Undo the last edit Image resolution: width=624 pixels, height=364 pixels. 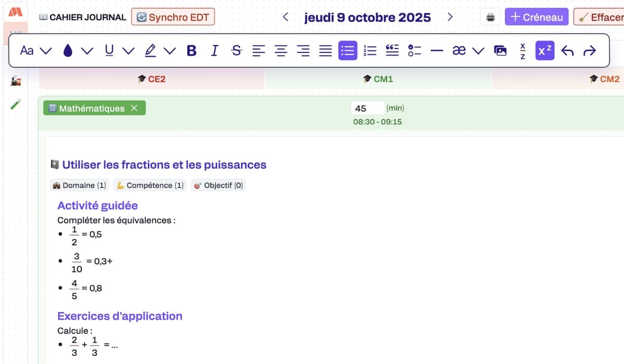pyautogui.click(x=567, y=50)
